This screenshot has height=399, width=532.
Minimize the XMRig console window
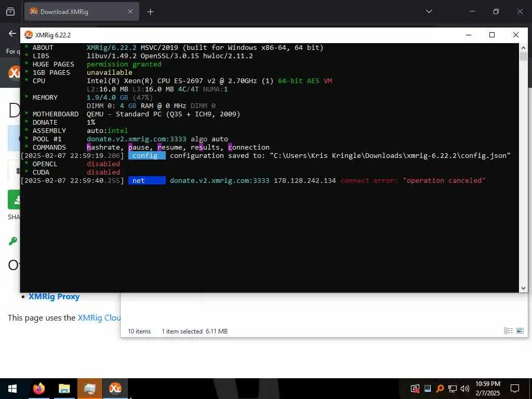(x=469, y=35)
